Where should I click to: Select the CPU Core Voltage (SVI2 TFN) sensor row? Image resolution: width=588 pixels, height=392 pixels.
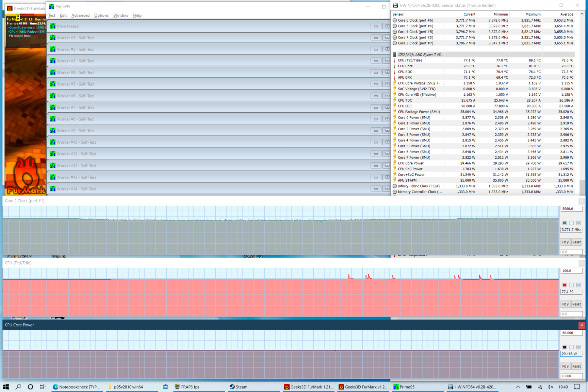pos(483,83)
